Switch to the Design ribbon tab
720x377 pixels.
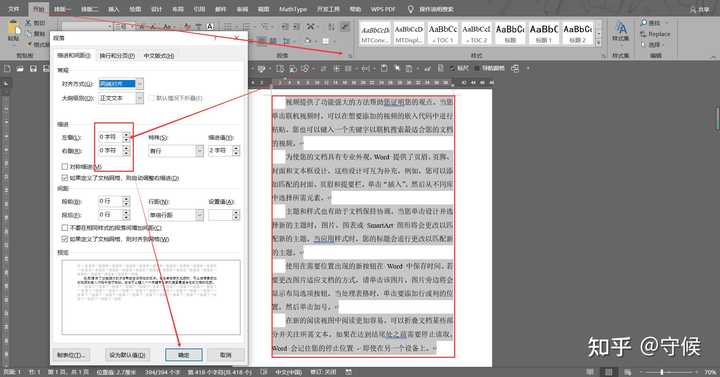(157, 9)
